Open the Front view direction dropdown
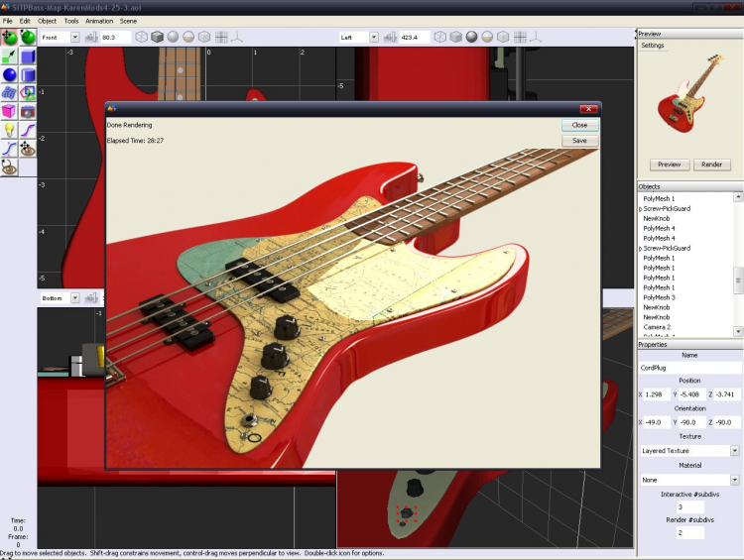The image size is (744, 560). (x=75, y=38)
